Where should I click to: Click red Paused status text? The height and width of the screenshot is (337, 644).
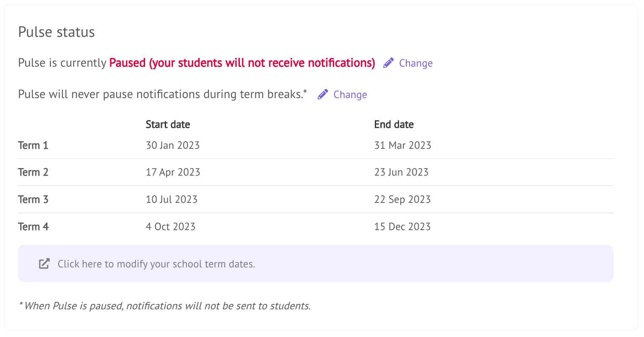click(242, 63)
